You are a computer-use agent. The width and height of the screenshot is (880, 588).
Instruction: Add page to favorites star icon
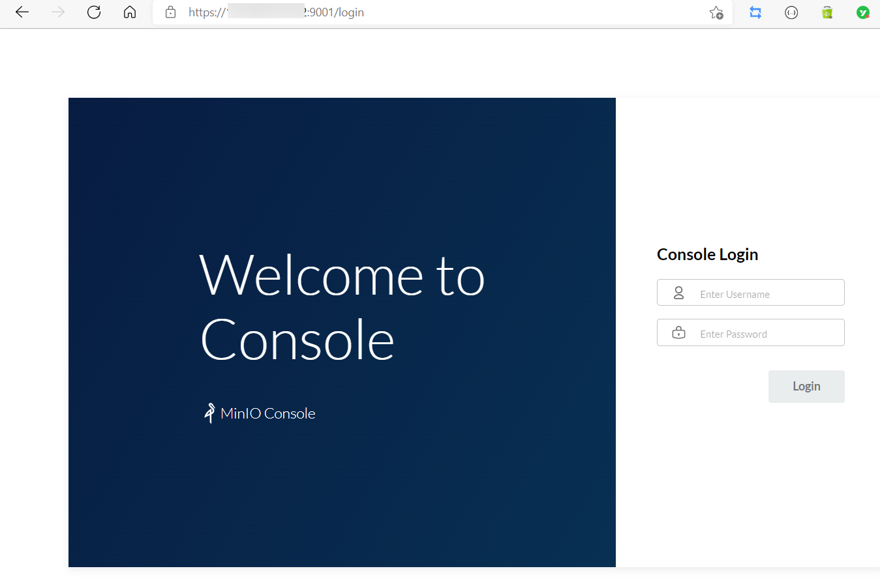tap(716, 12)
